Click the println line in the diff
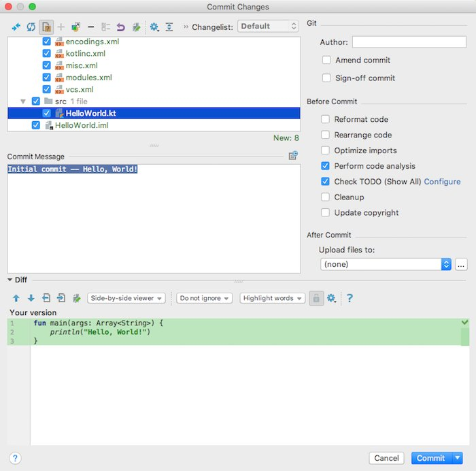 pos(100,332)
